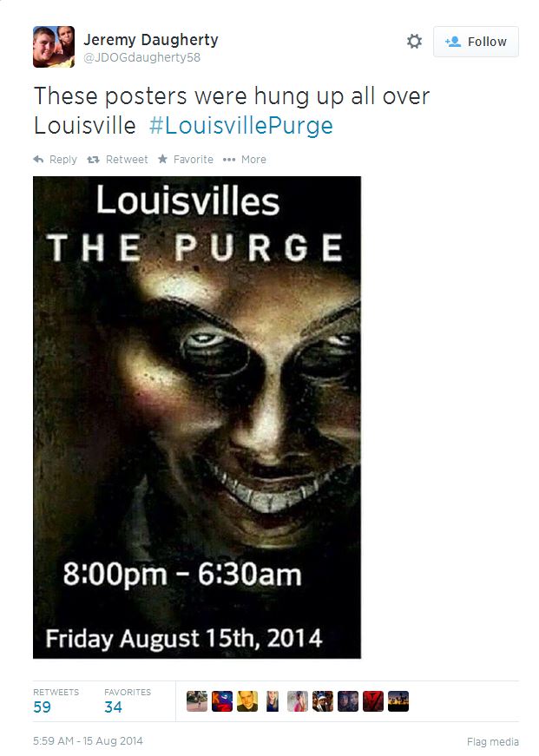
Task: Open the second avatar in the retweeters row
Action: tap(222, 701)
